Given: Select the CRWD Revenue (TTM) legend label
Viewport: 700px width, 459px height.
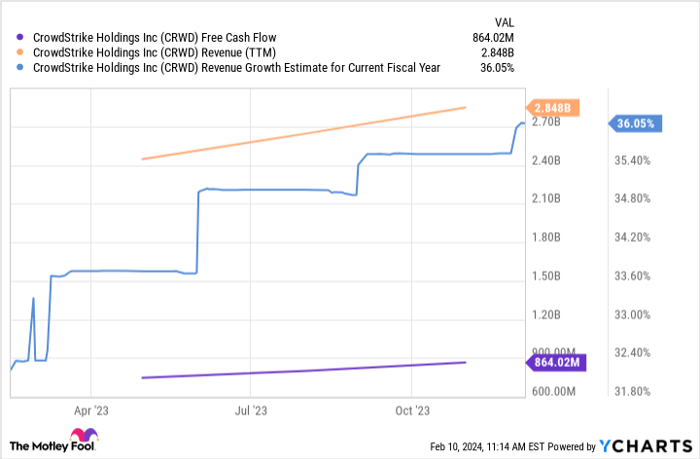Looking at the screenshot, I should (x=153, y=53).
